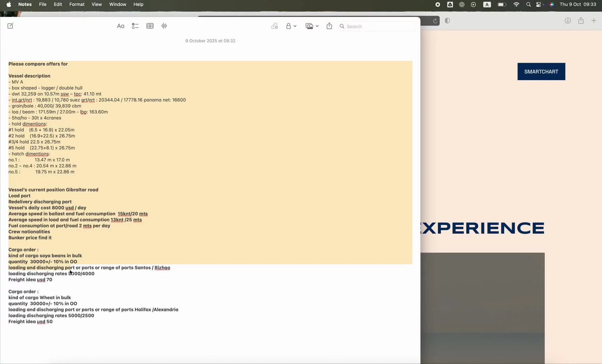
Task: Open Spotlight search in menu bar
Action: [528, 4]
